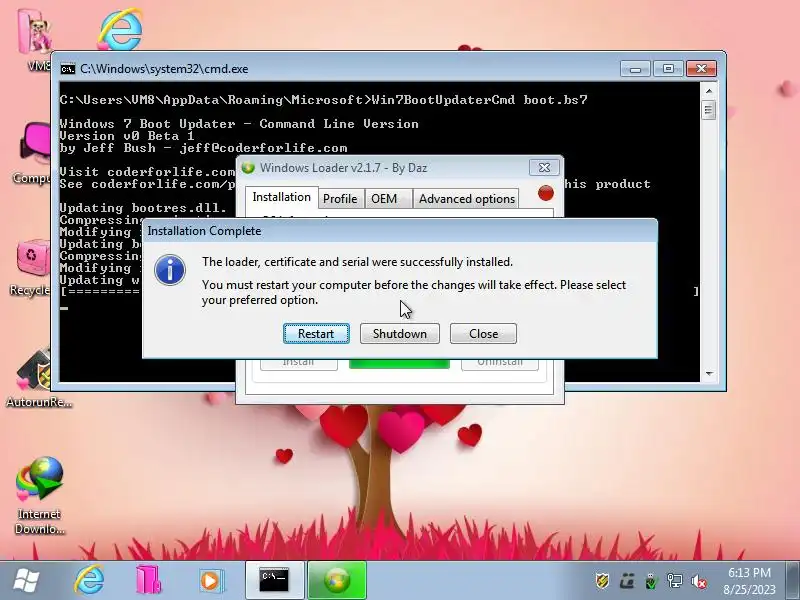The width and height of the screenshot is (800, 600).
Task: Switch to the Profile tab in Windows Loader
Action: (340, 198)
